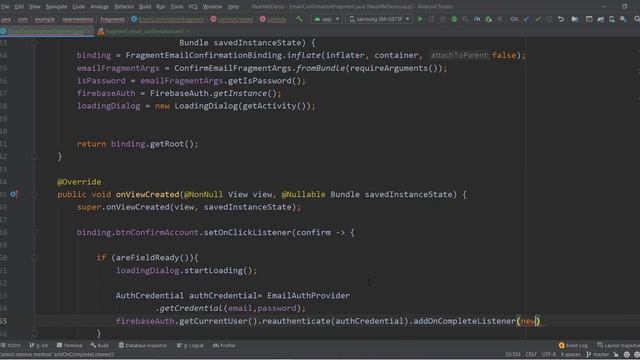Click the Sync Project with Gradle icon

point(600,19)
